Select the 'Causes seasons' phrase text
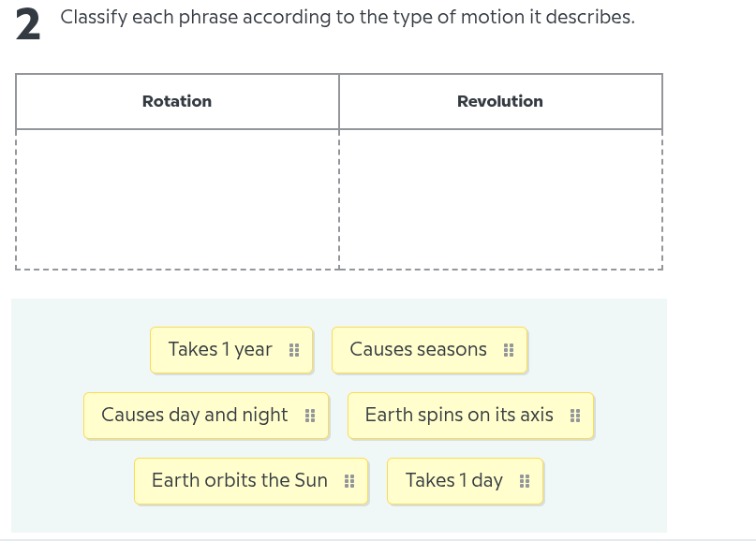The width and height of the screenshot is (756, 541). [x=418, y=349]
